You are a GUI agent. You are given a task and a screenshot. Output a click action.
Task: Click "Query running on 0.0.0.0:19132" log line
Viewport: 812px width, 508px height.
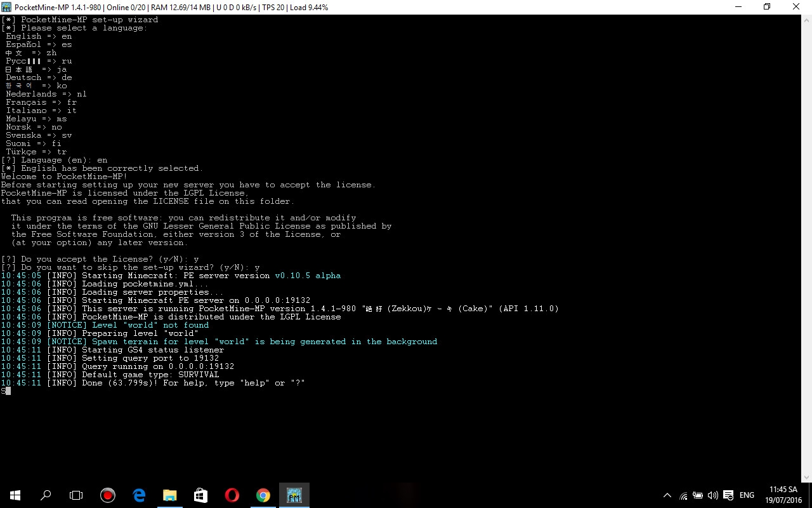(x=117, y=366)
